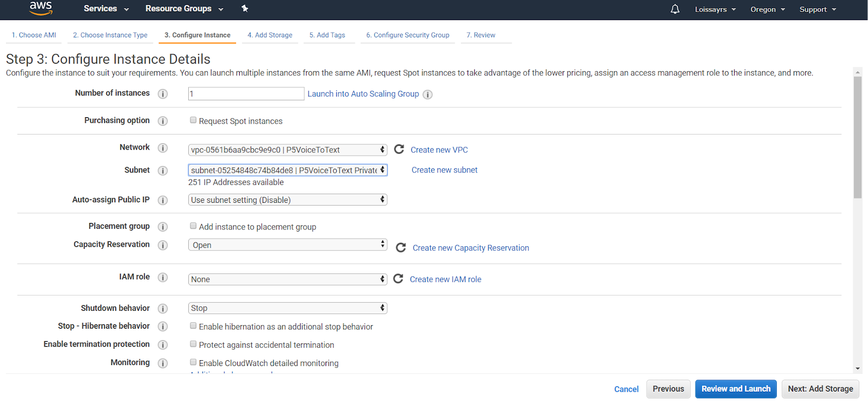Screen dimensions: 868x403
Task: Refresh the IAM role list
Action: 398,279
